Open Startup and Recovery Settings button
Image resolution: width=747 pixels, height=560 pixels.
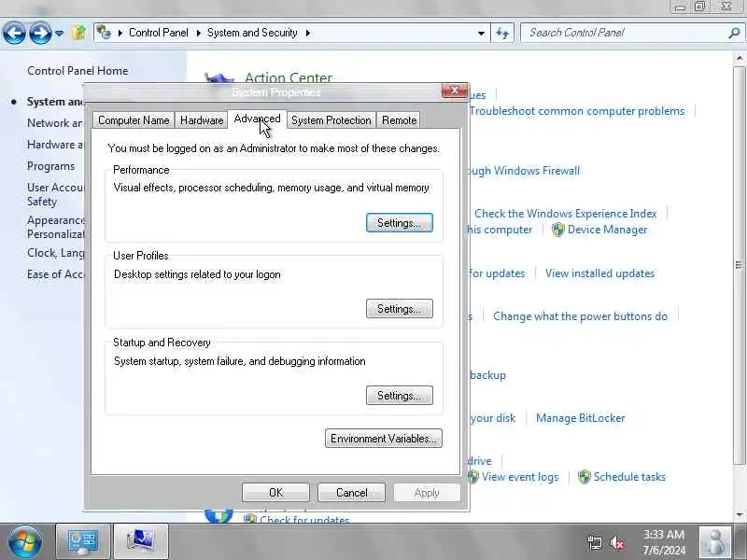[400, 395]
